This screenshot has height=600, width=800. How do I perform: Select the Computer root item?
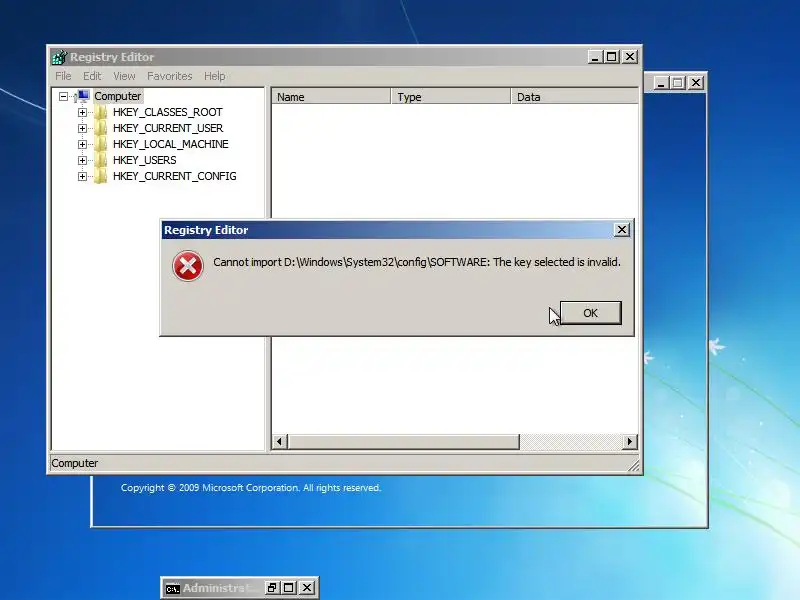click(117, 96)
